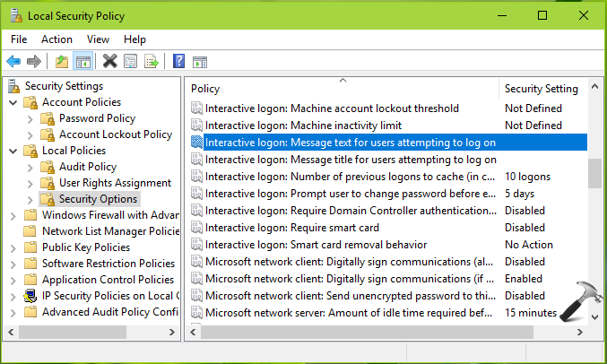
Task: Click the Export List toolbar icon
Action: [x=152, y=61]
